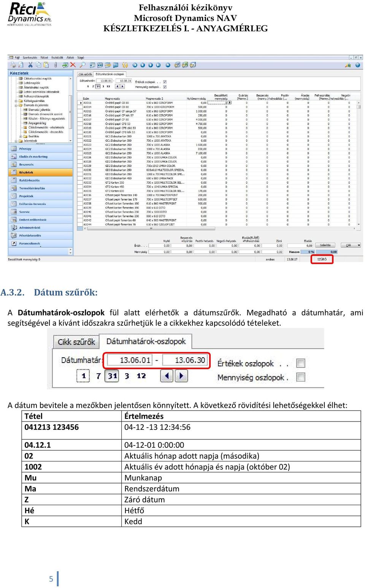Click the blue up-arrow navigation icon
This screenshot has width=365, height=588.
coord(168,65)
